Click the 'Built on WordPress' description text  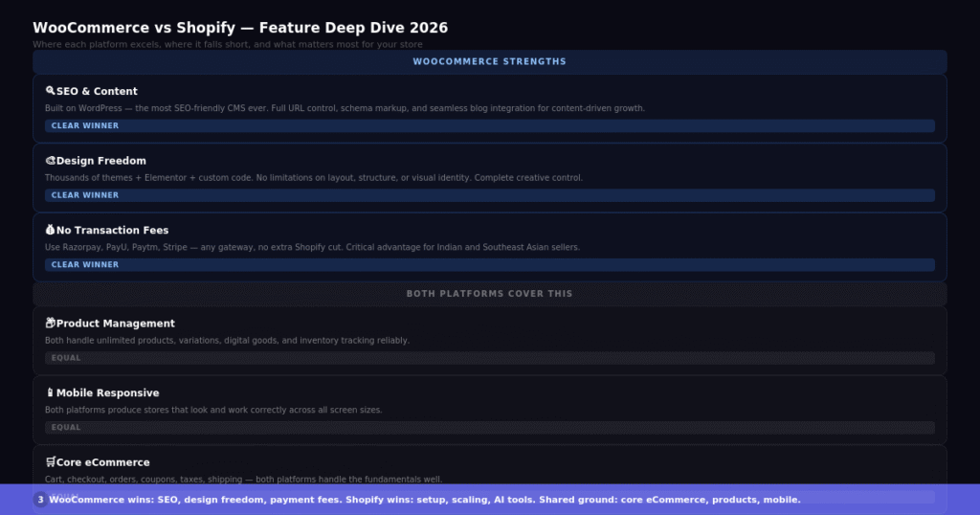345,108
